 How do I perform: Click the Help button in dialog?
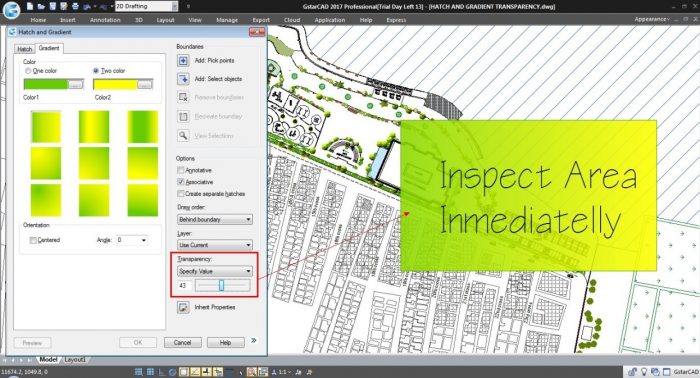225,343
